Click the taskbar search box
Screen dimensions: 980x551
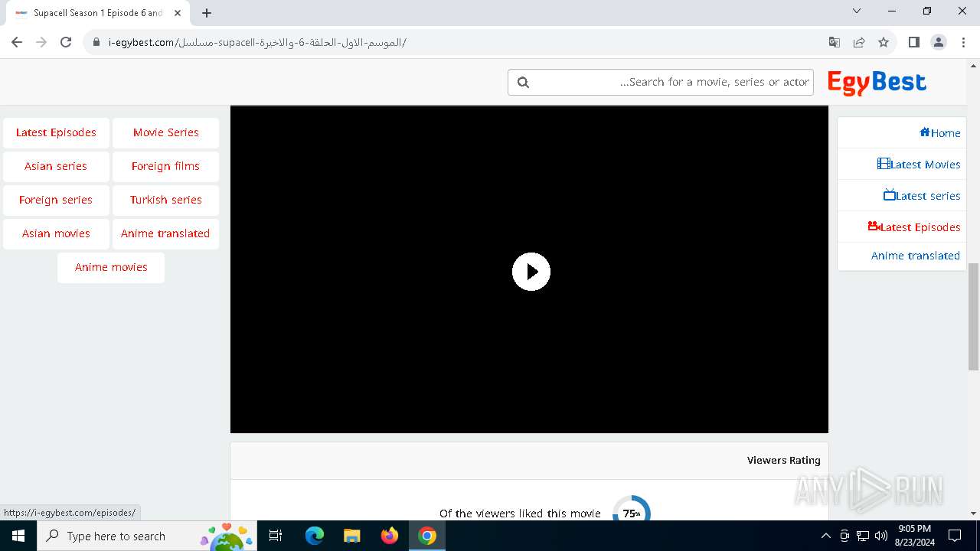147,536
